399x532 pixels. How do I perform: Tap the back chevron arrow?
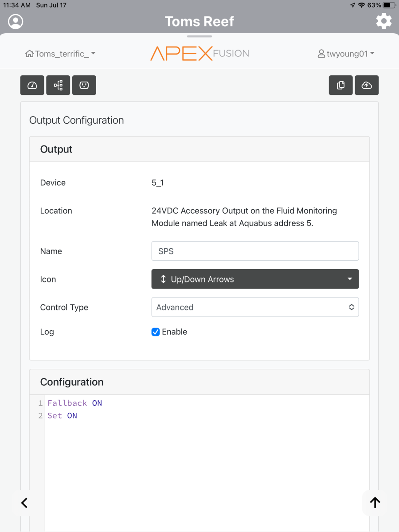point(24,503)
